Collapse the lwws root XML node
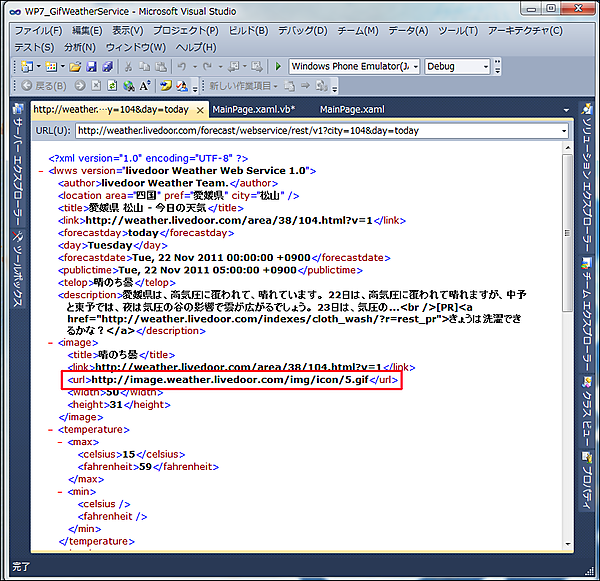Viewport: 600px width, 581px height. coord(39,171)
